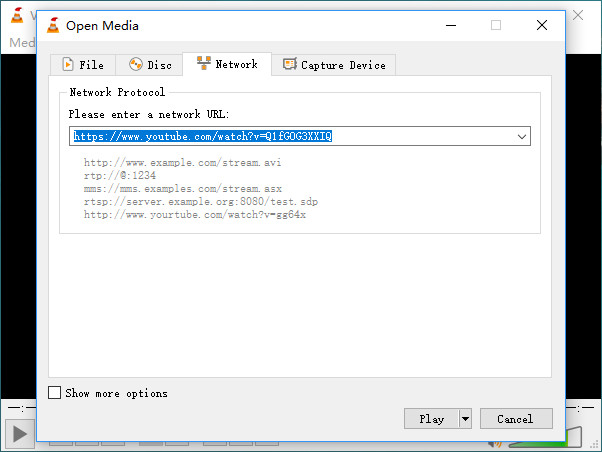Image resolution: width=602 pixels, height=452 pixels.
Task: Click the VLC cone icon in the dialog title
Action: (x=53, y=25)
